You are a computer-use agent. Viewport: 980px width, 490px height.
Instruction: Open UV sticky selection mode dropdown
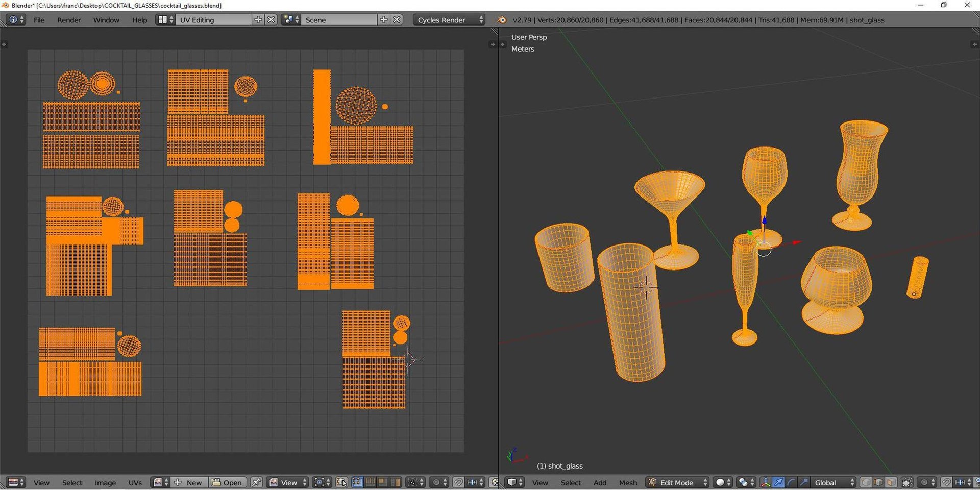tap(415, 482)
